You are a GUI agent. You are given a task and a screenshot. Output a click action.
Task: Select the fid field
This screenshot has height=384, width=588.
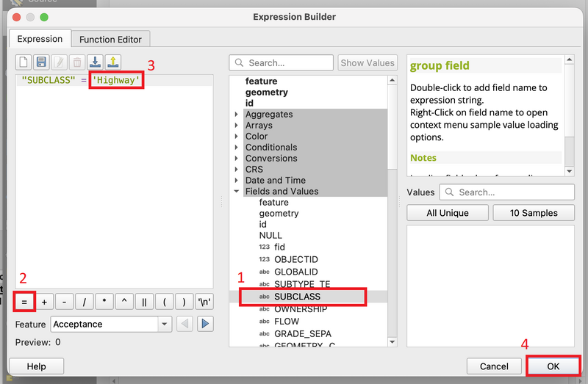272,247
